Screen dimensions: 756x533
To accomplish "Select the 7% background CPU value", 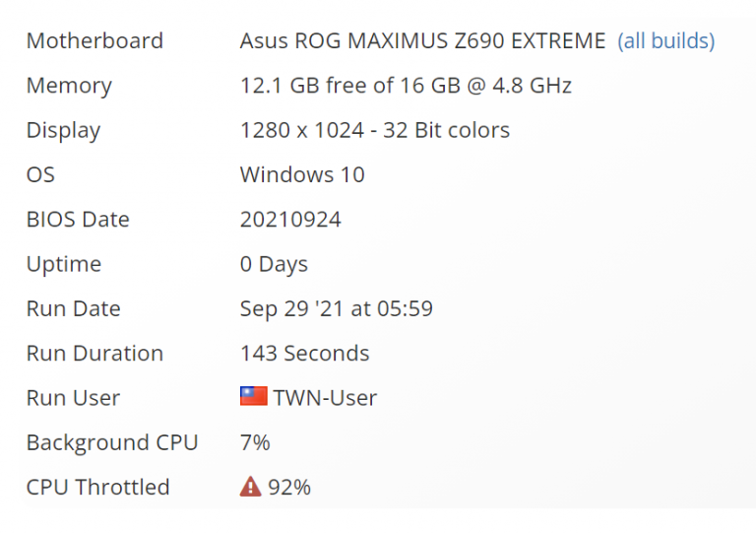I will coord(255,442).
